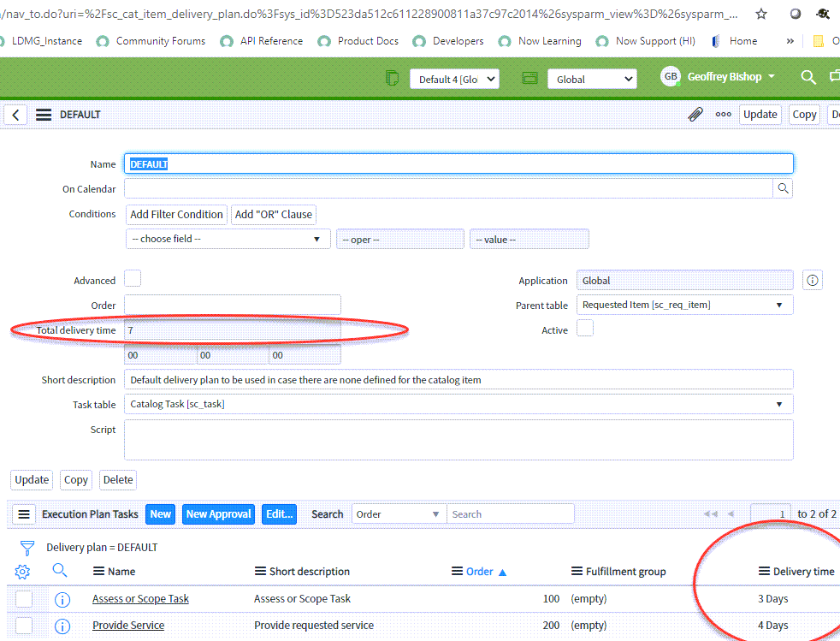Enable the Advanced checkbox
Viewport: 840px width, 641px height.
tap(133, 280)
